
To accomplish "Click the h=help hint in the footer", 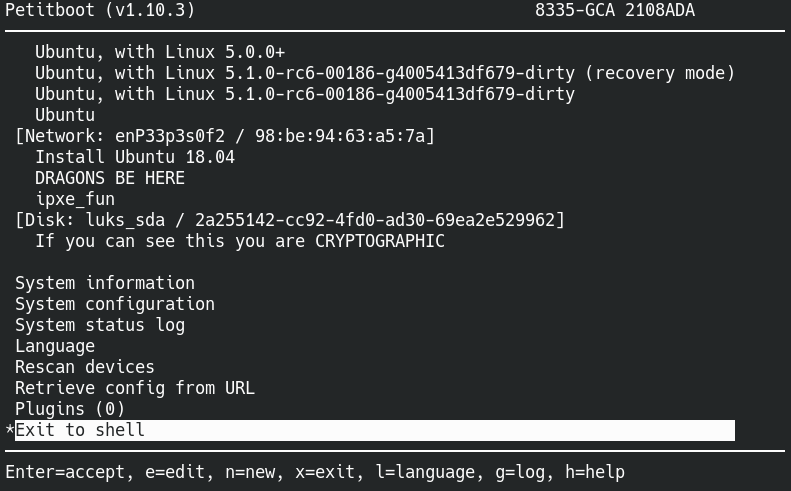I will click(595, 472).
